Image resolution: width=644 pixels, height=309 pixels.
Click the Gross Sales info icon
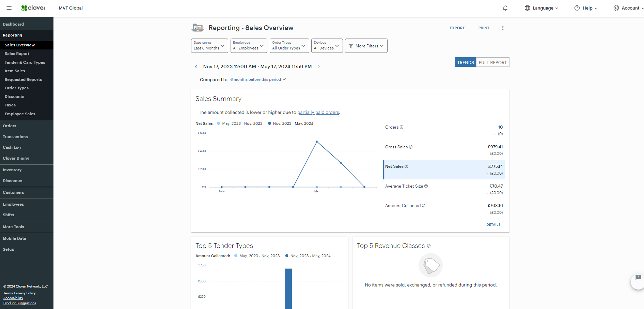(x=411, y=147)
